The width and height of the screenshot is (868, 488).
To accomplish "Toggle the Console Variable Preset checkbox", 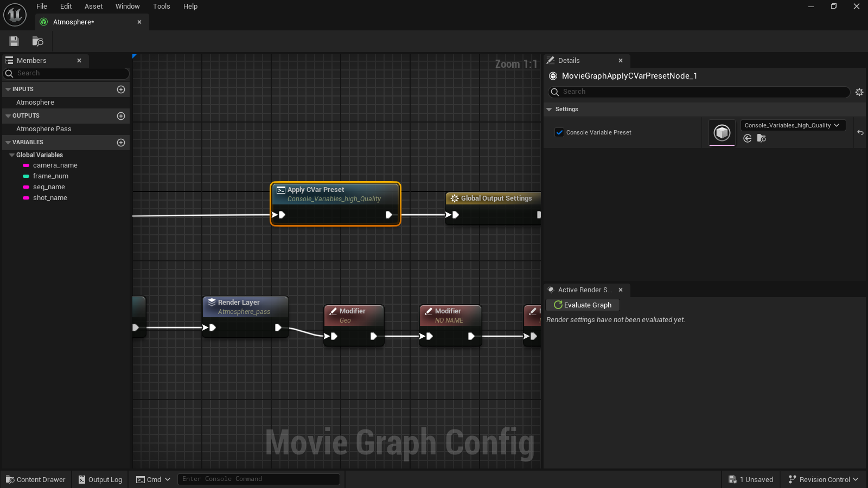I will tap(559, 132).
